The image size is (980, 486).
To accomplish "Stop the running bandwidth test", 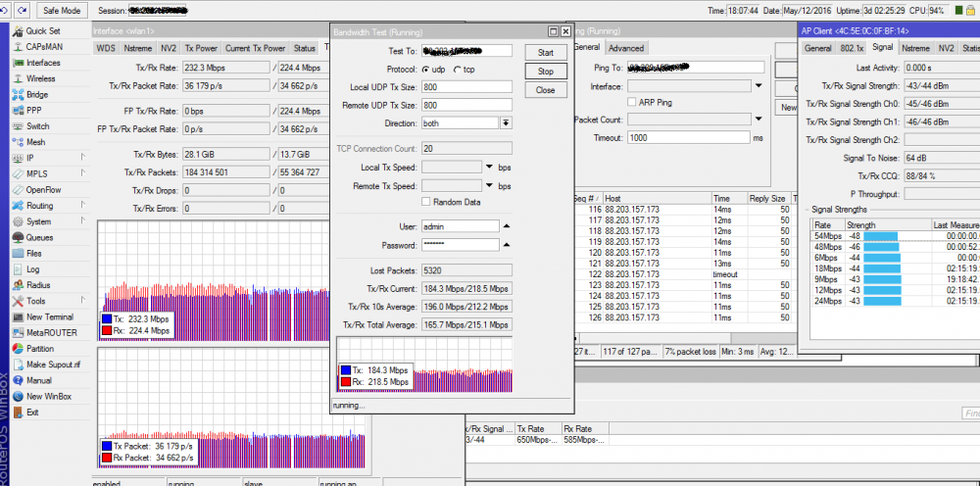I will pos(546,72).
